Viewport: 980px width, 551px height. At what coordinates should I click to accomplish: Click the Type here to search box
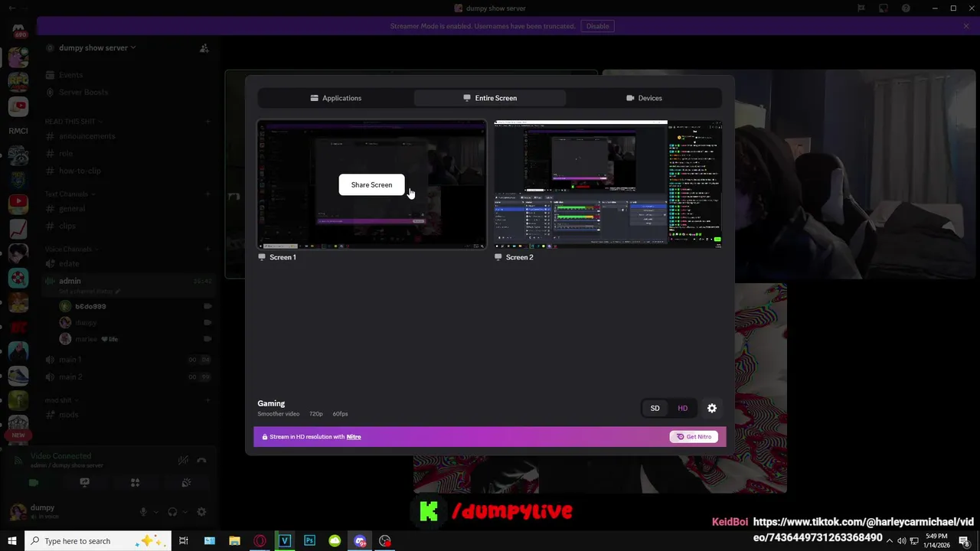click(98, 541)
